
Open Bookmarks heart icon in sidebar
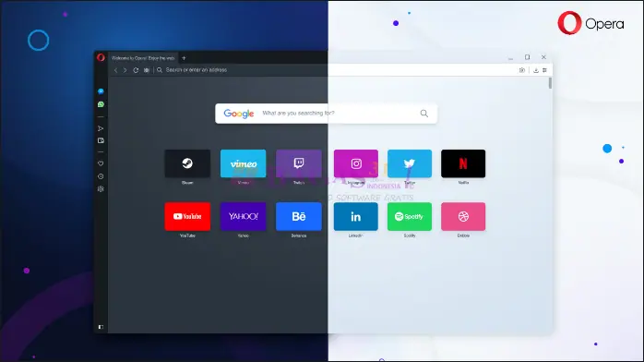pos(101,163)
